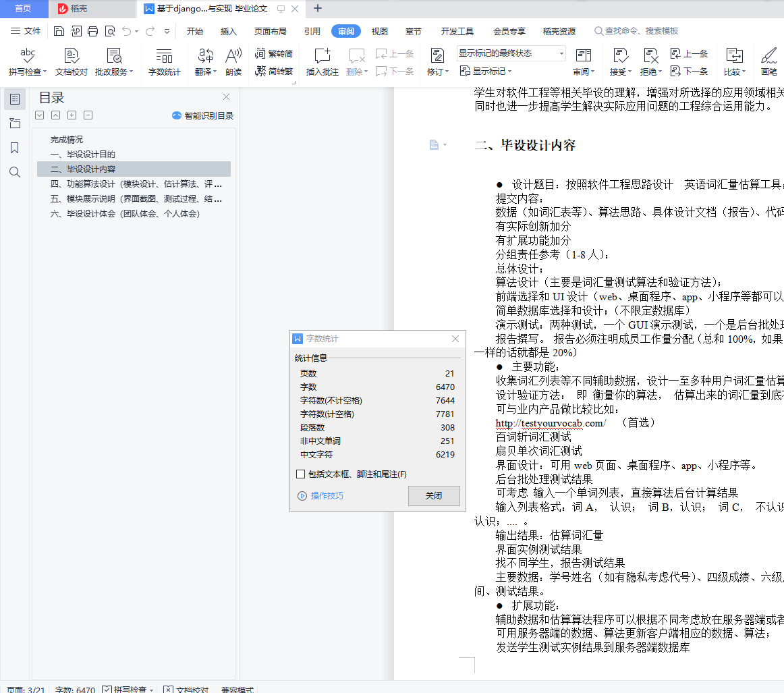Switch to the 插入 tab
This screenshot has height=693, width=784.
click(x=228, y=32)
